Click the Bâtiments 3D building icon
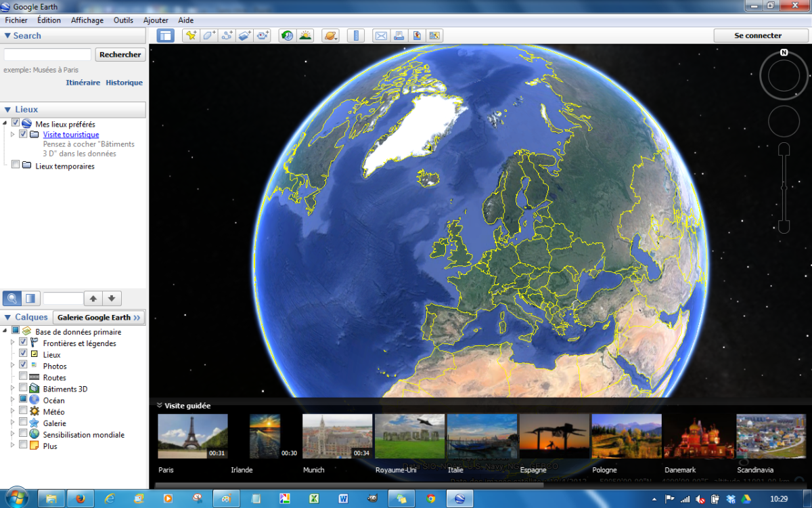The width and height of the screenshot is (812, 508). (x=34, y=389)
